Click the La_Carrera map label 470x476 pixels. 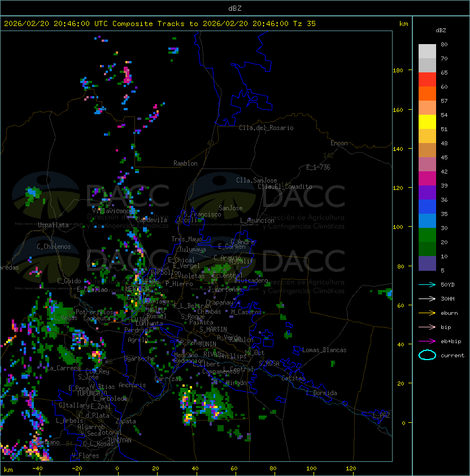point(64,368)
